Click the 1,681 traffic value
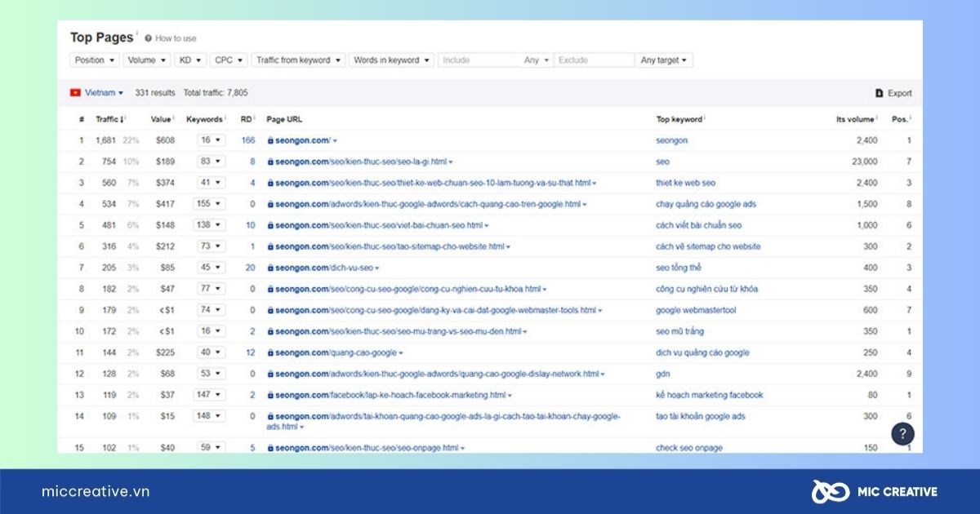Image resolution: width=980 pixels, height=514 pixels. click(106, 140)
